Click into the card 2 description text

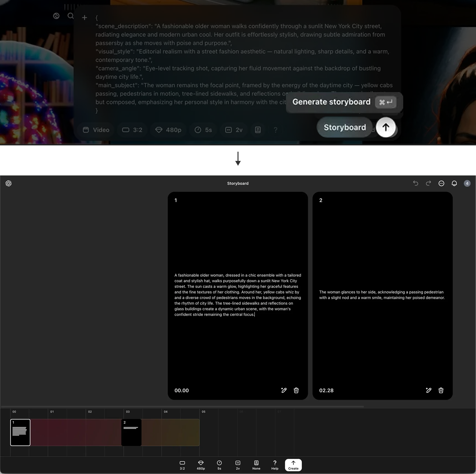pyautogui.click(x=382, y=295)
